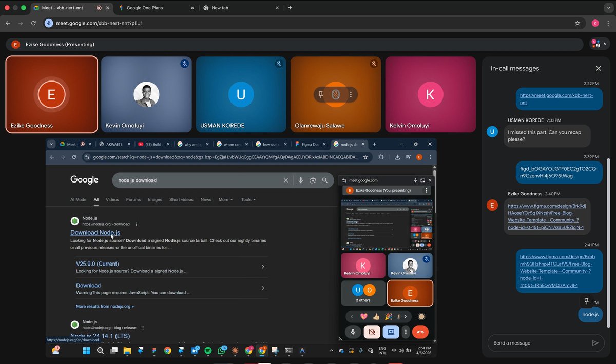Screen dimensions: 616x364
Task: Click the node.js chat message bubble
Action: (x=590, y=314)
